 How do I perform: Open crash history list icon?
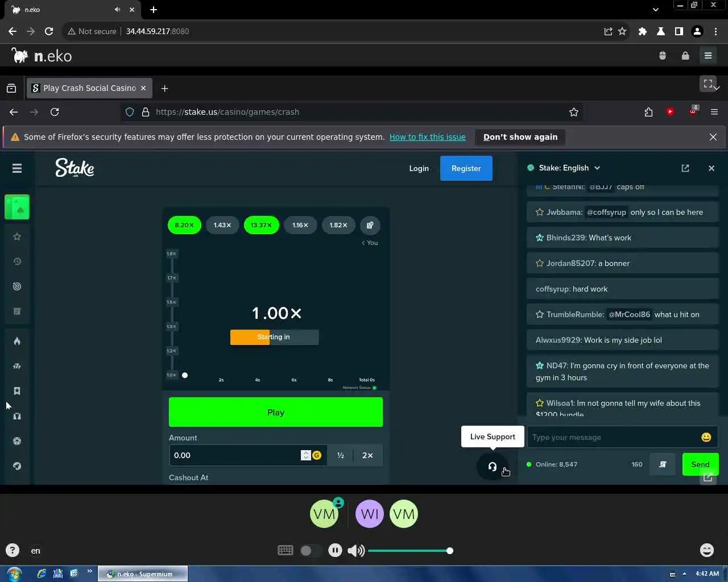coord(370,225)
